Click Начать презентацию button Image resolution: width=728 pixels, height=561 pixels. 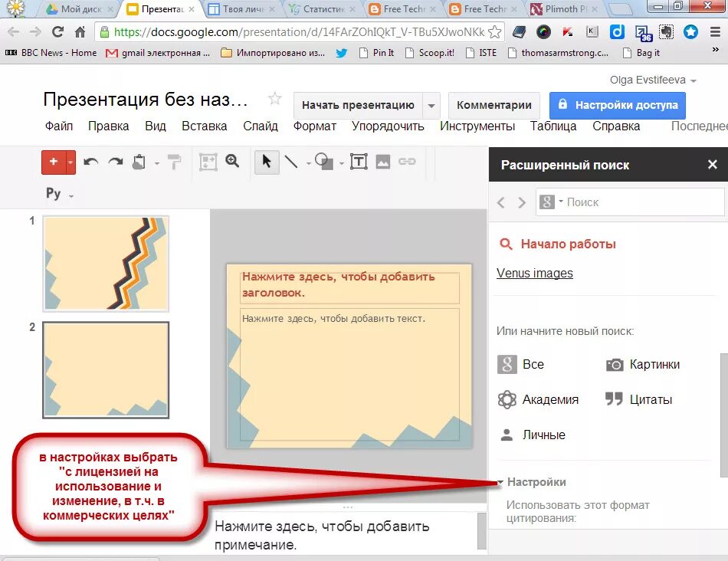358,105
